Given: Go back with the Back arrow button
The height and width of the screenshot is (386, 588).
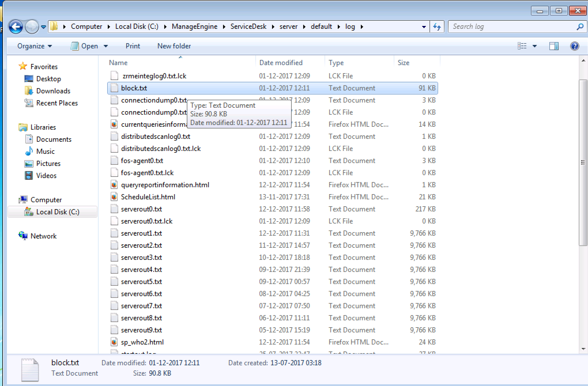Looking at the screenshot, I should click(16, 27).
